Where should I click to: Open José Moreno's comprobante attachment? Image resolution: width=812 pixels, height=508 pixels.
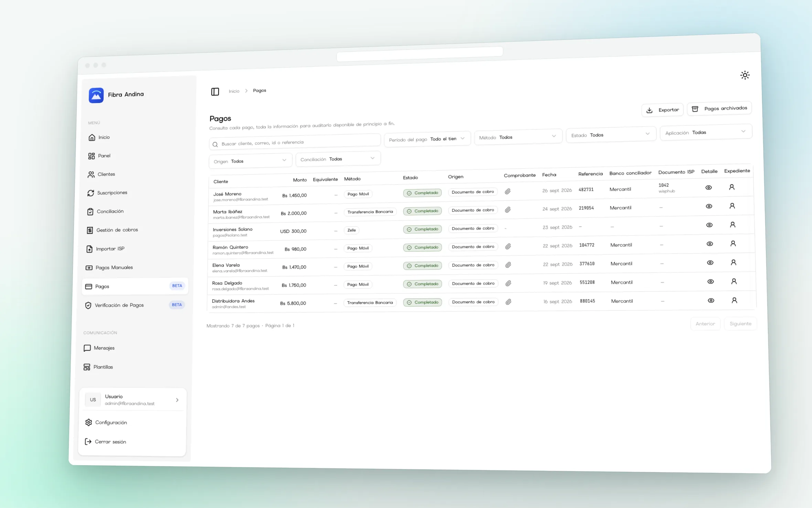click(x=507, y=191)
